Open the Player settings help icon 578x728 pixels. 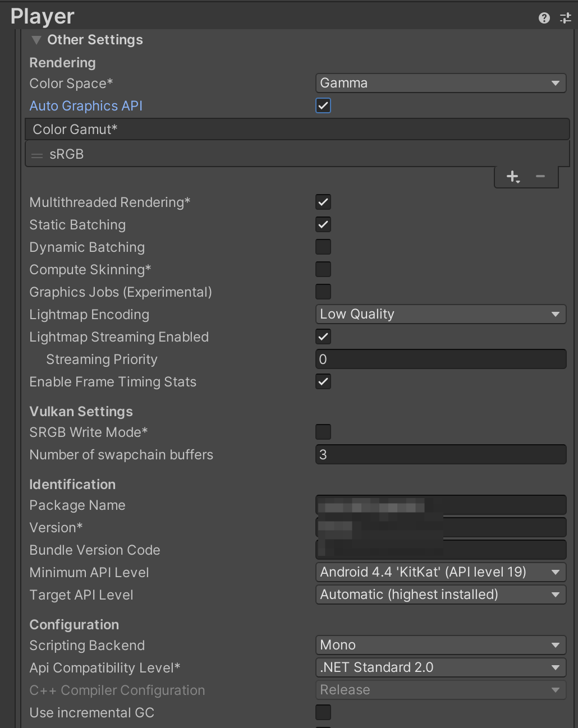click(x=543, y=17)
